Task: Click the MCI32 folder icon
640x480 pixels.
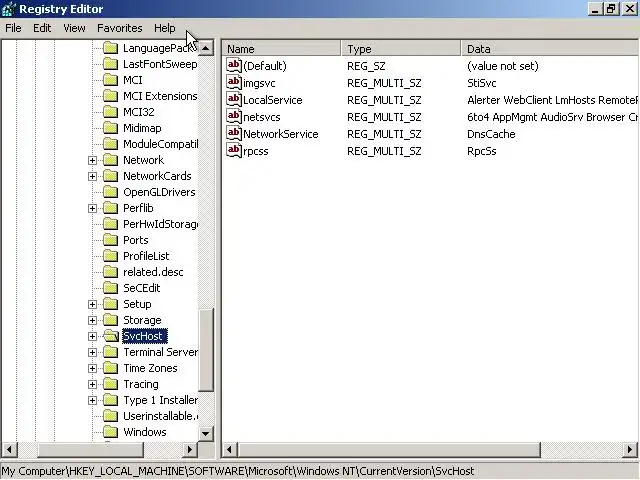Action: pos(111,112)
